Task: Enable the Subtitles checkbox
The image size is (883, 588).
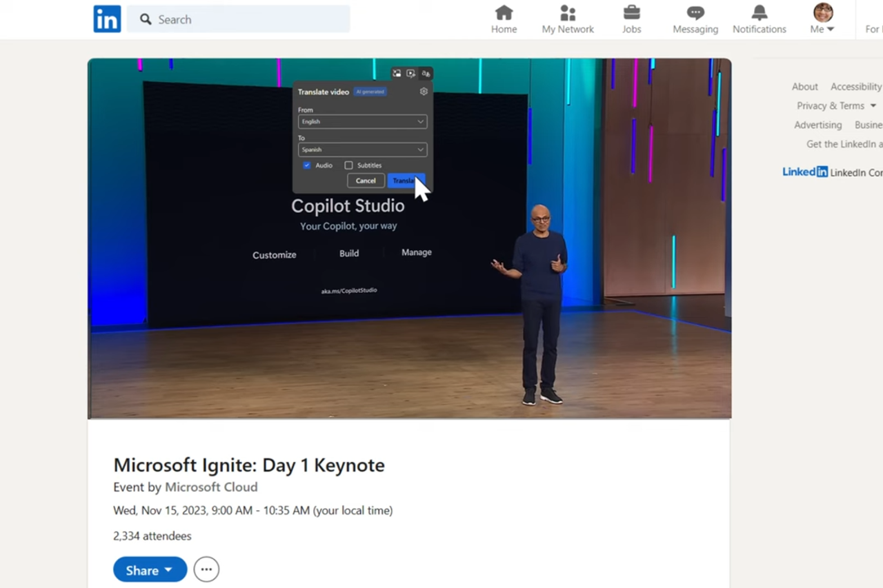Action: pyautogui.click(x=349, y=165)
